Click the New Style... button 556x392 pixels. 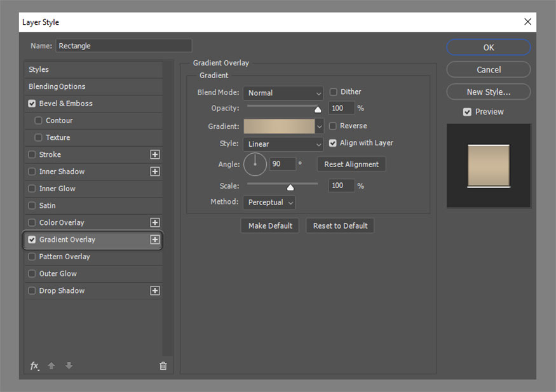(x=488, y=92)
